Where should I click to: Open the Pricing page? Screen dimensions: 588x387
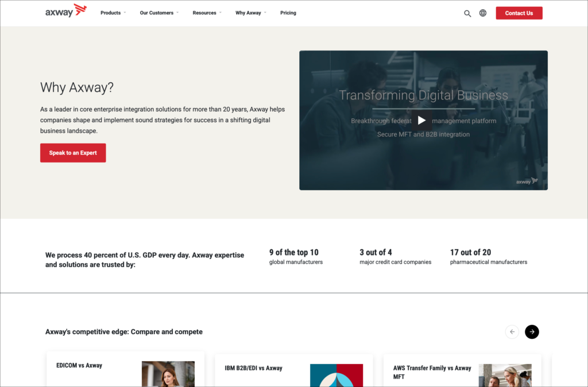click(288, 13)
